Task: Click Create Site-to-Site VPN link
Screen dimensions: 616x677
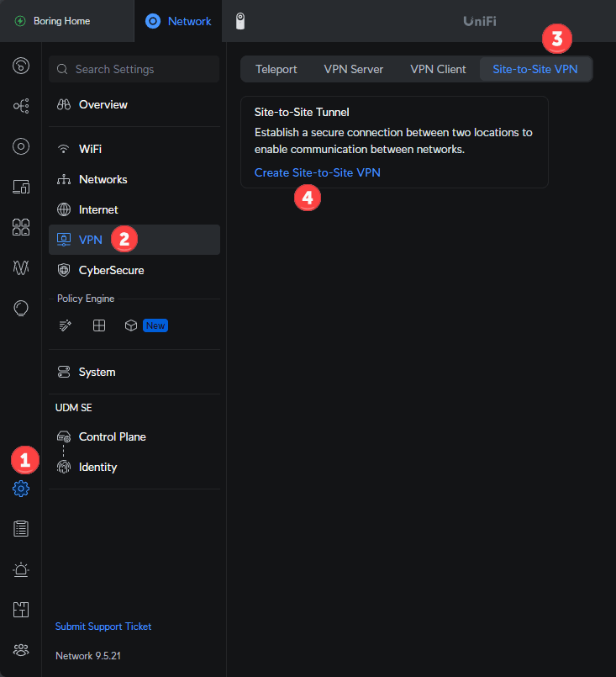Action: [x=317, y=172]
